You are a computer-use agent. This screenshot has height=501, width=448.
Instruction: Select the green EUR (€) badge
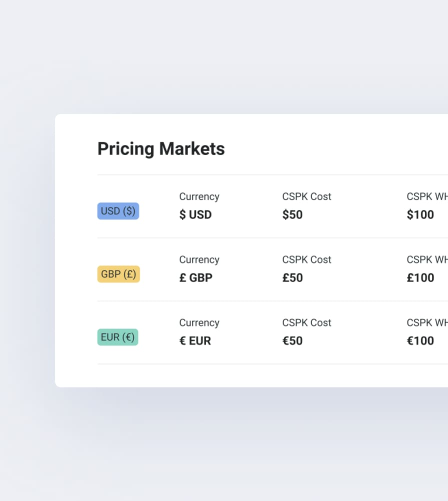[117, 337]
